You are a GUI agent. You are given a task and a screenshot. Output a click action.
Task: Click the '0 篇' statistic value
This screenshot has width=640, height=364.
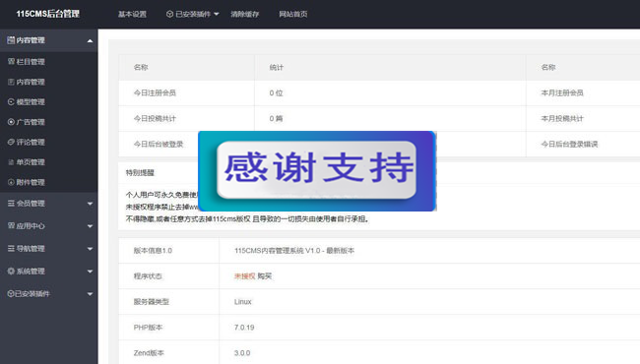click(x=276, y=119)
